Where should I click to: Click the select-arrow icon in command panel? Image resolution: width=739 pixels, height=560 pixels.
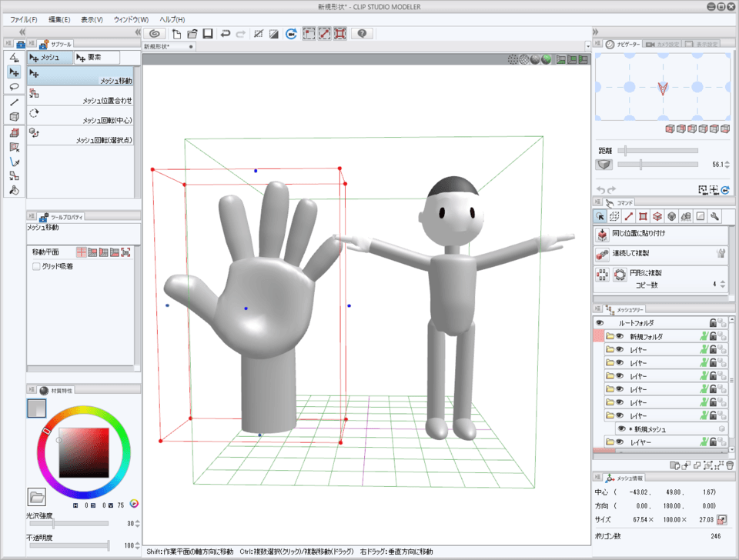point(600,216)
